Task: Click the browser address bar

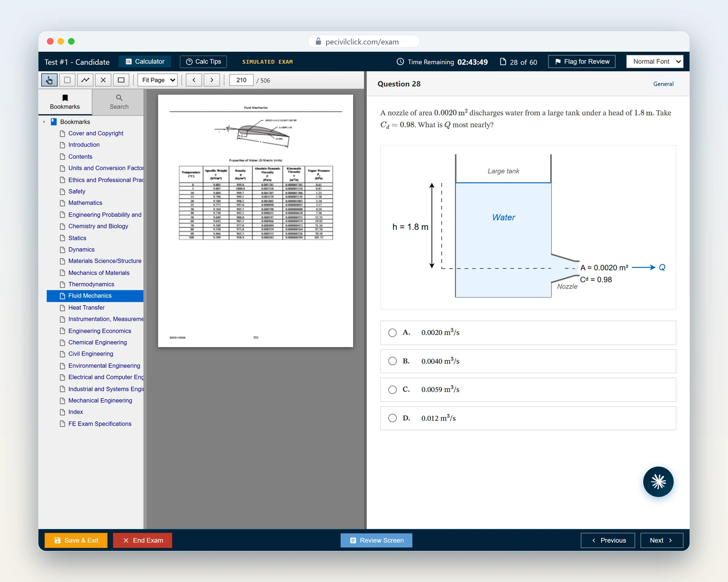Action: pos(364,42)
